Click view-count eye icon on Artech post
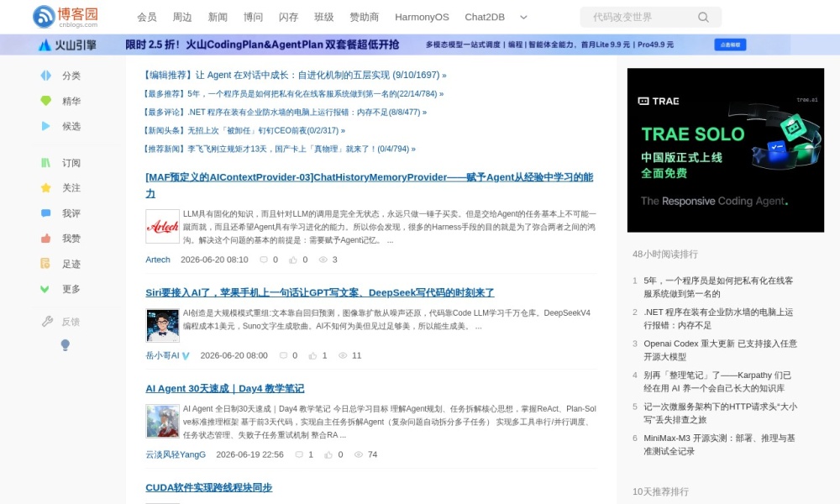Viewport: 840px width, 504px height. (x=323, y=260)
